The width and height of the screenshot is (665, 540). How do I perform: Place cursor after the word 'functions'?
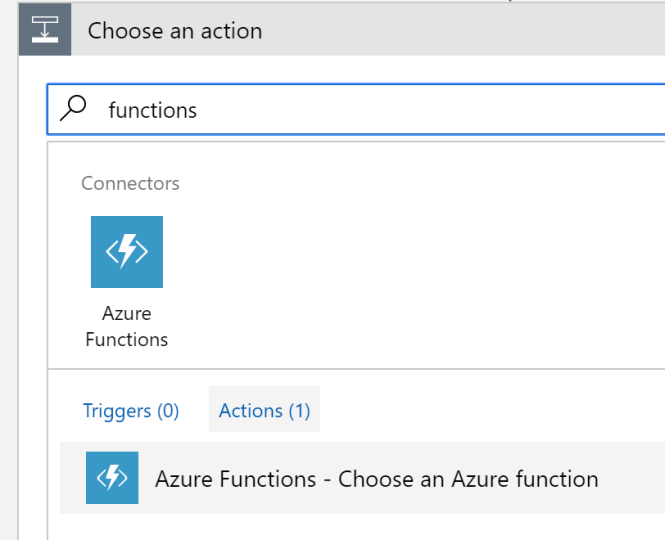tap(198, 110)
